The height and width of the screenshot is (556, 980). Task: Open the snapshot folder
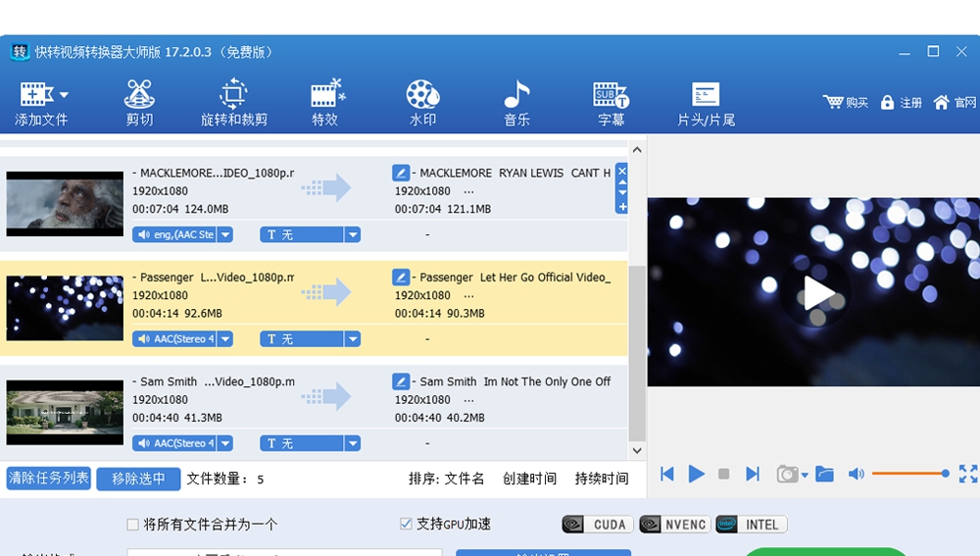point(824,474)
